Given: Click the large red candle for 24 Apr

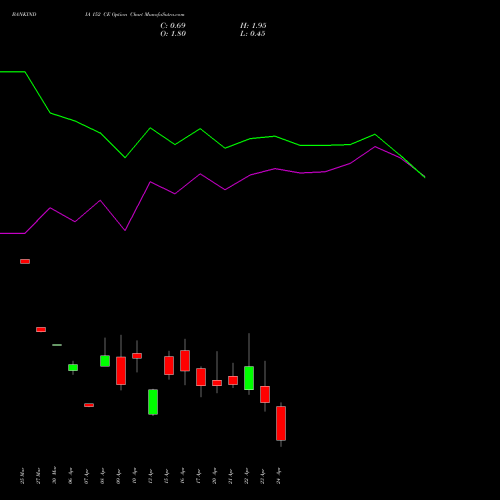Looking at the screenshot, I should (x=281, y=423).
